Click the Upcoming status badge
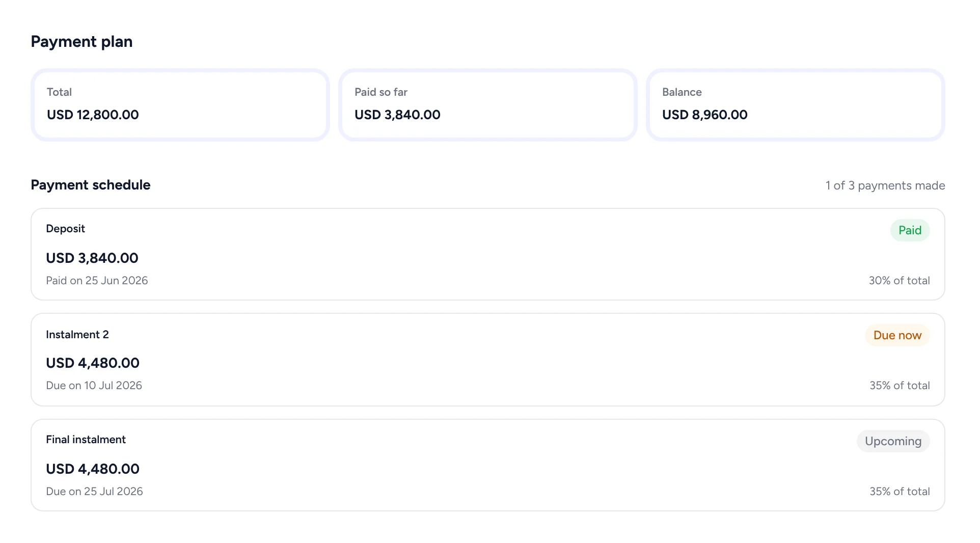Screen dimensions: 980x543 click(893, 441)
